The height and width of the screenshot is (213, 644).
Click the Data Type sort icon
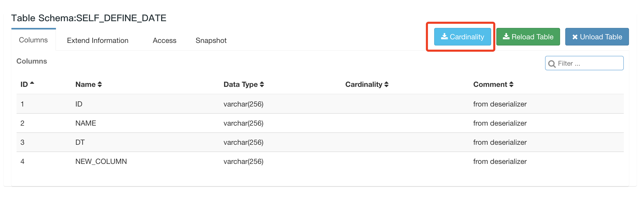coord(262,85)
